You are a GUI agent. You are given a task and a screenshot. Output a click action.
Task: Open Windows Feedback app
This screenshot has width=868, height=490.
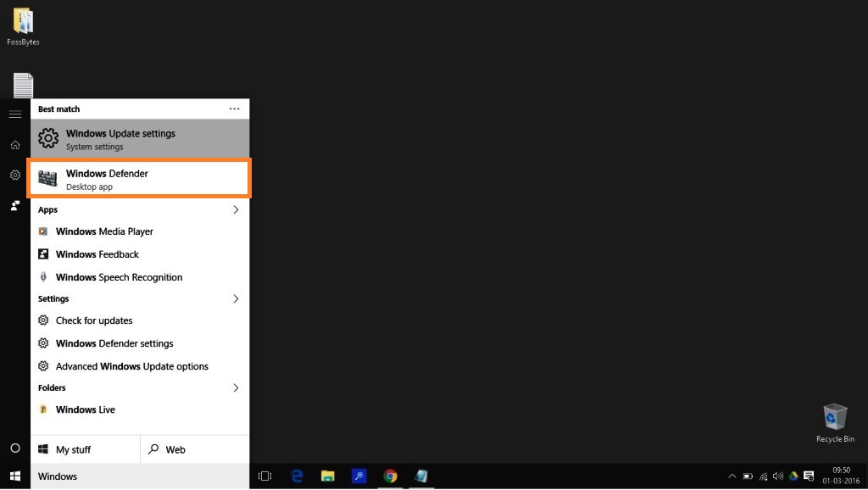(97, 254)
